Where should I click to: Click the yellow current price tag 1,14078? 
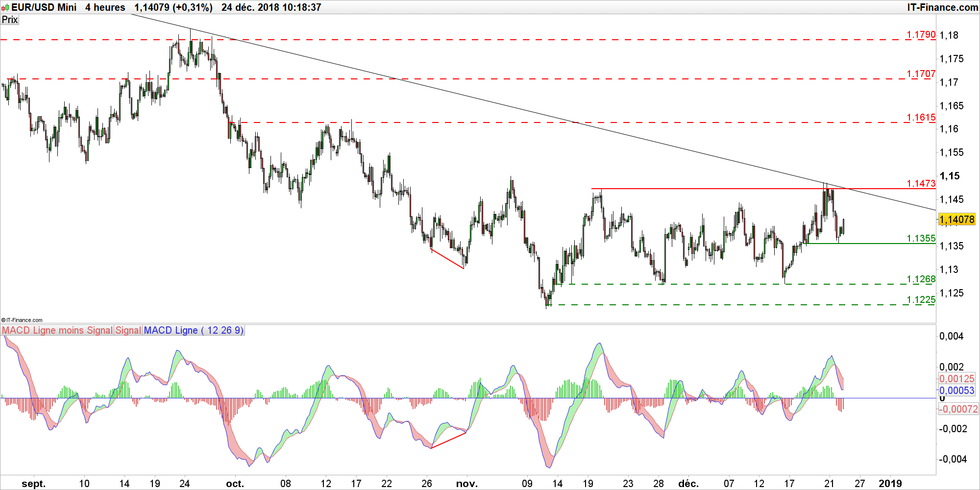(956, 220)
